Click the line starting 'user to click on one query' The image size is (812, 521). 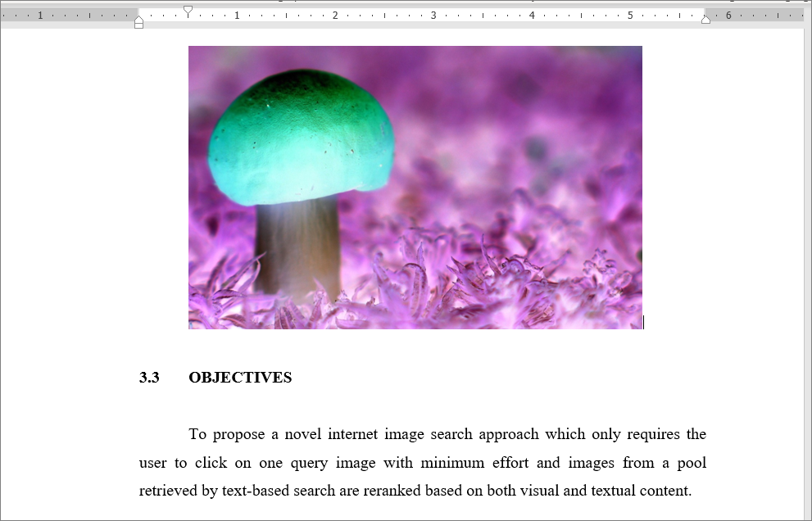[423, 463]
